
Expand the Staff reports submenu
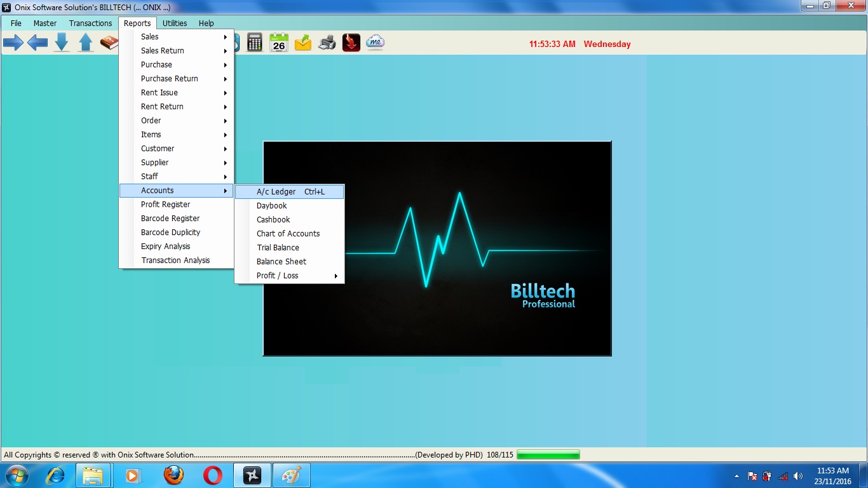[x=177, y=177]
